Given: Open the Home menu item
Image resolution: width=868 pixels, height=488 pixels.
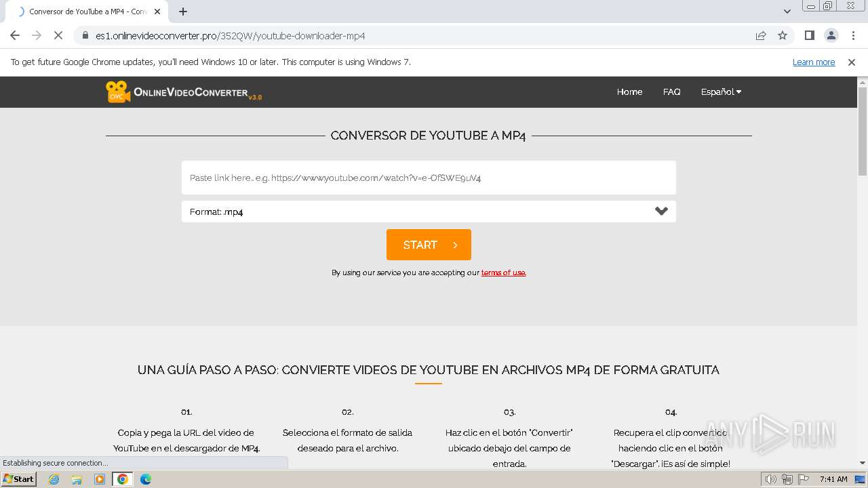Looking at the screenshot, I should (x=629, y=91).
